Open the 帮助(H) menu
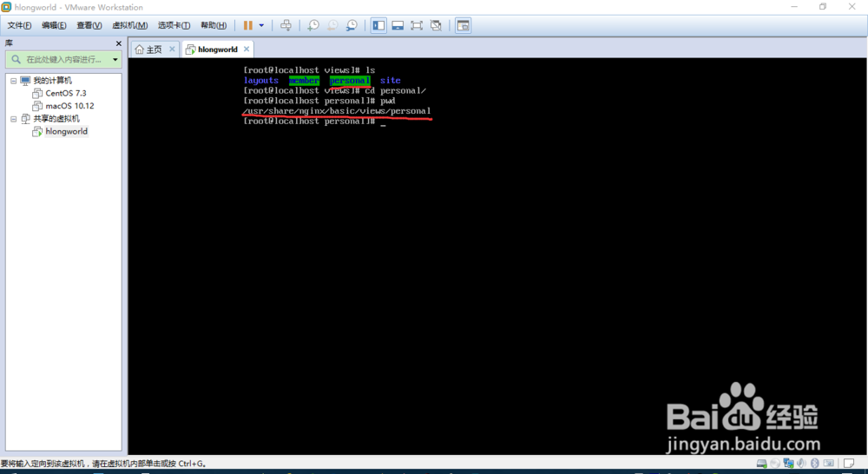This screenshot has width=868, height=474. tap(214, 25)
